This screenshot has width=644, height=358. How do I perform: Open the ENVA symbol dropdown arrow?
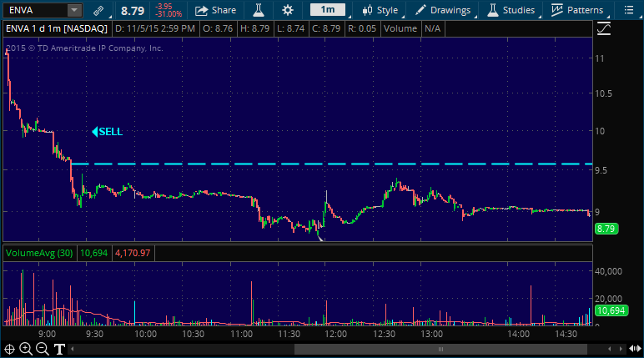(x=74, y=10)
